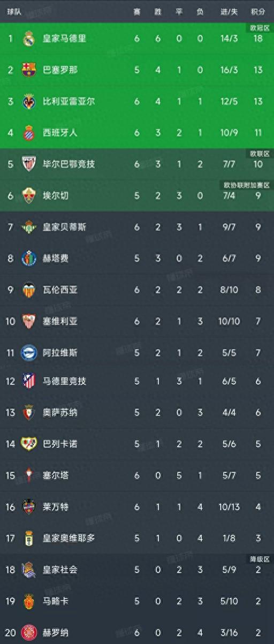Image resolution: width=274 pixels, height=644 pixels.
Task: Click the 降级区 zone label
Action: 259,558
